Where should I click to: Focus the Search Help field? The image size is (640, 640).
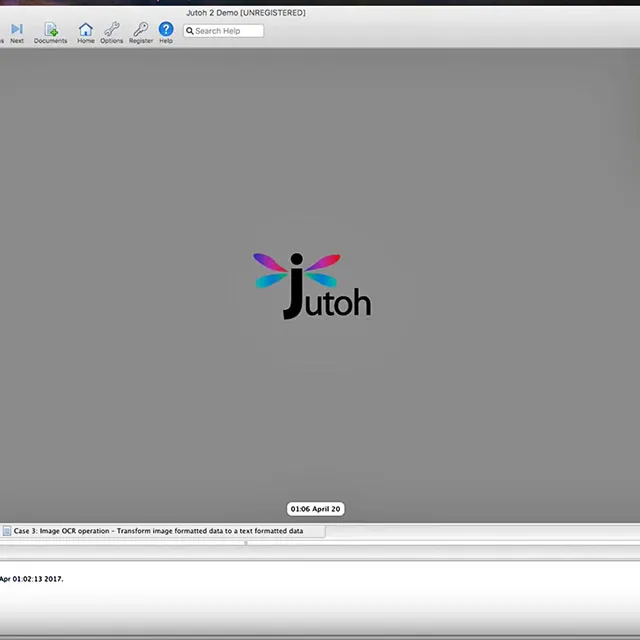tap(223, 31)
